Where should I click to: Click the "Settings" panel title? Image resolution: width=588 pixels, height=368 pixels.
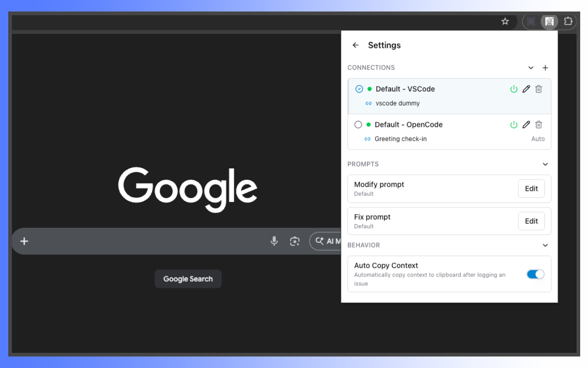384,45
